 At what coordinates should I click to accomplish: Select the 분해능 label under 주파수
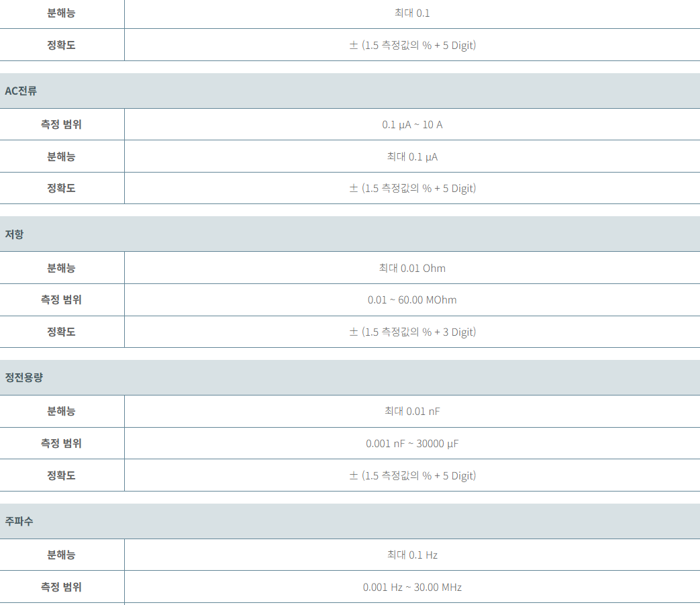pyautogui.click(x=61, y=555)
